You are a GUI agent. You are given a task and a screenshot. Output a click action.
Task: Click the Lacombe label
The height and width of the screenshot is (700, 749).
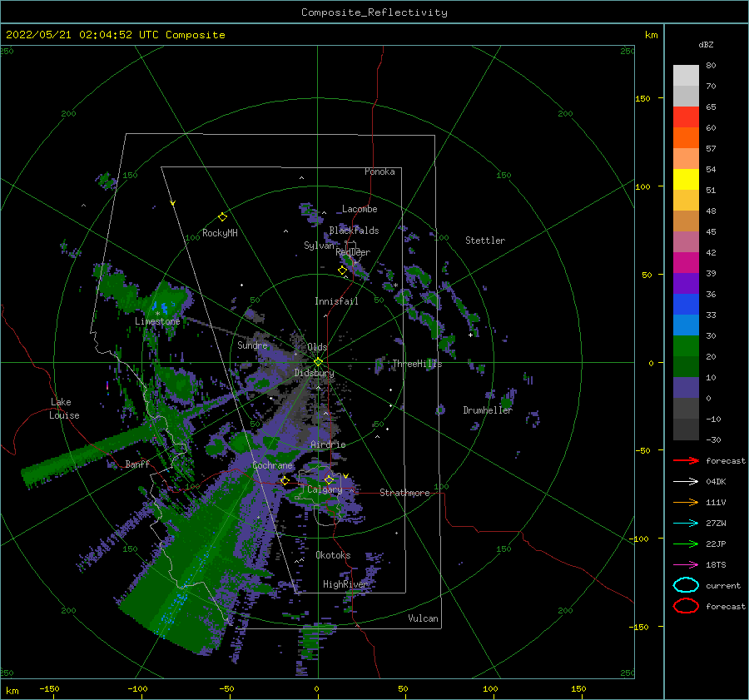coord(360,209)
